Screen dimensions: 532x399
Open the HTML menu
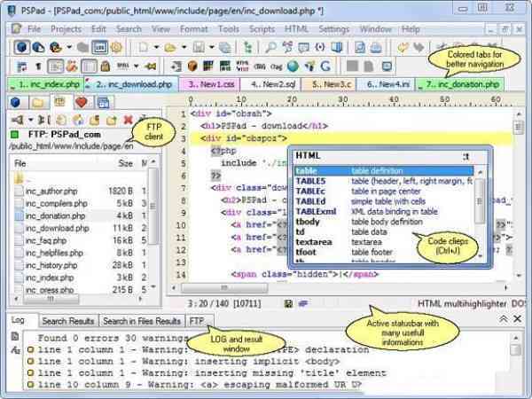(x=296, y=29)
